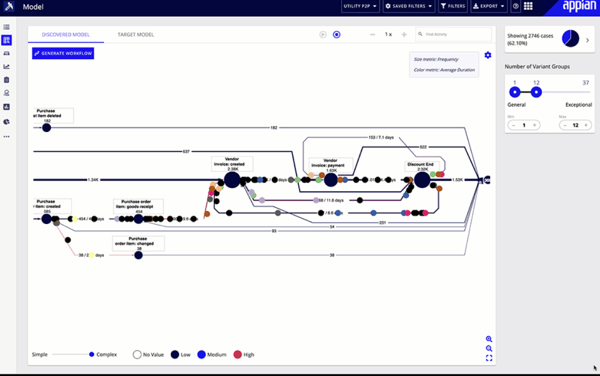Viewport: 600px width, 376px height.
Task: Open the model settings gear icon
Action: click(x=488, y=55)
